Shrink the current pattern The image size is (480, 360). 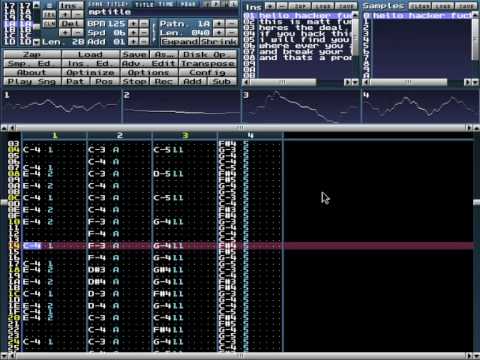pos(219,42)
